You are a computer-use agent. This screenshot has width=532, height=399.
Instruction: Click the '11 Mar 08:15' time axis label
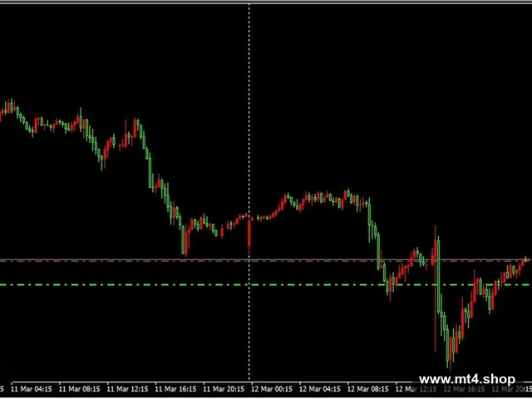(x=80, y=389)
